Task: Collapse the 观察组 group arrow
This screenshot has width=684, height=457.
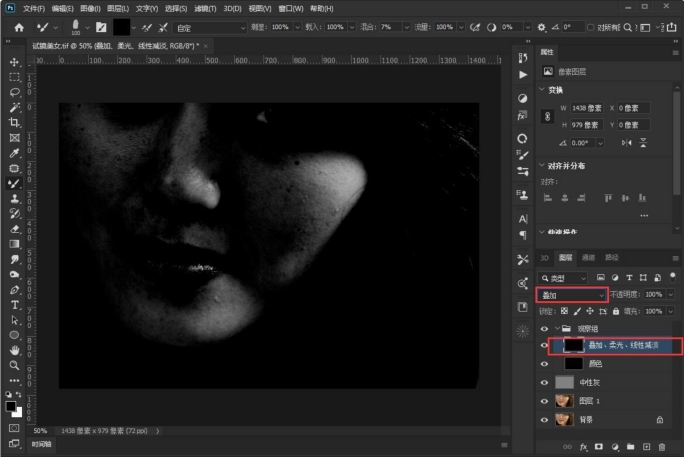Action: click(x=557, y=328)
